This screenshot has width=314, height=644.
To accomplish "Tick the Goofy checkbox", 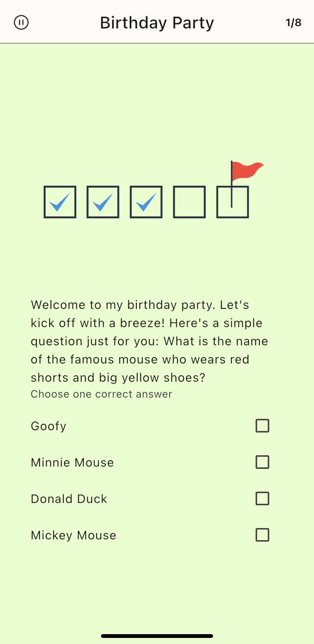I will pyautogui.click(x=262, y=426).
